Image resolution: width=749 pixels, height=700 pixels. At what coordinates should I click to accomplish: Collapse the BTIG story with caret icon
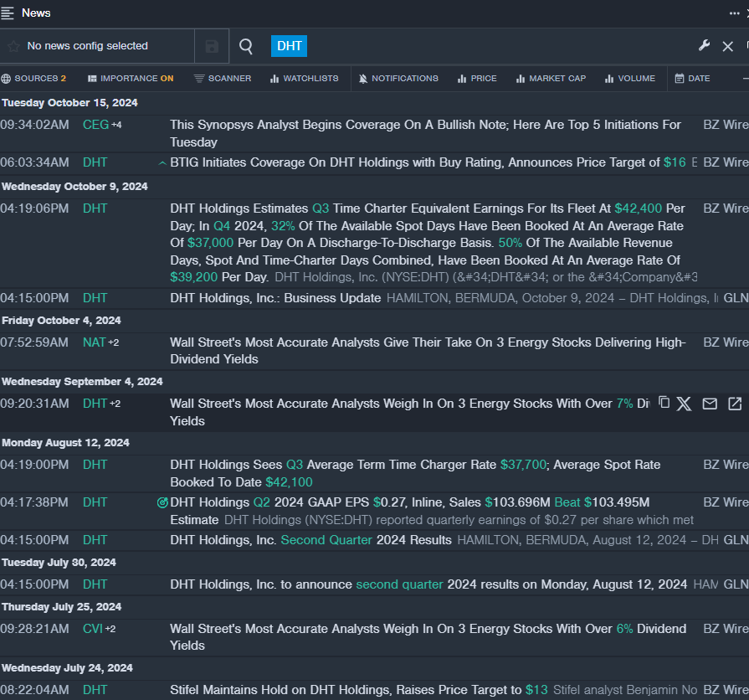162,163
